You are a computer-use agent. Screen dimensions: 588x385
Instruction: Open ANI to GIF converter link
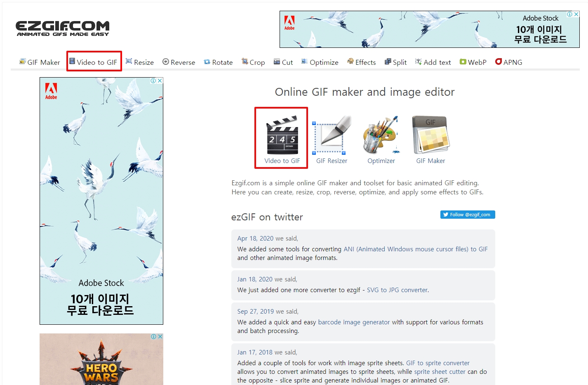[x=416, y=249]
